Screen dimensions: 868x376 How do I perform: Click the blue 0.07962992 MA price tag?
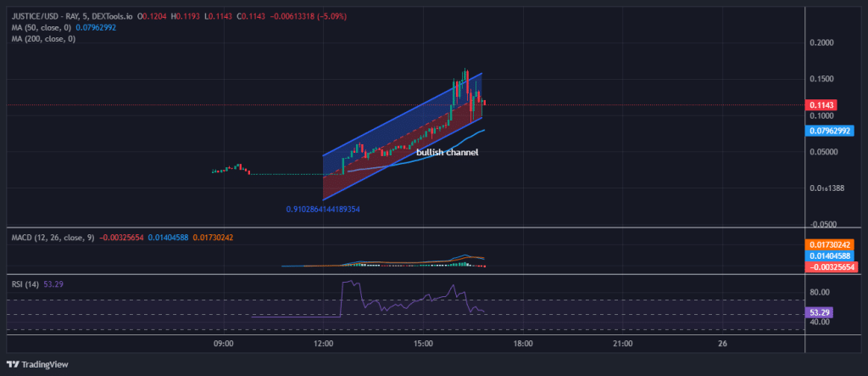coord(830,131)
